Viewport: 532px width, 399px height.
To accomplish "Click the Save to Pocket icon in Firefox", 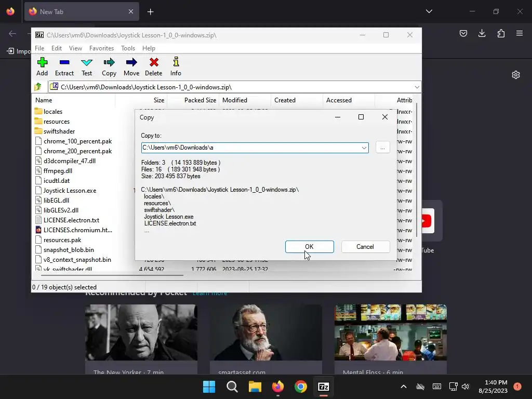I will (463, 33).
